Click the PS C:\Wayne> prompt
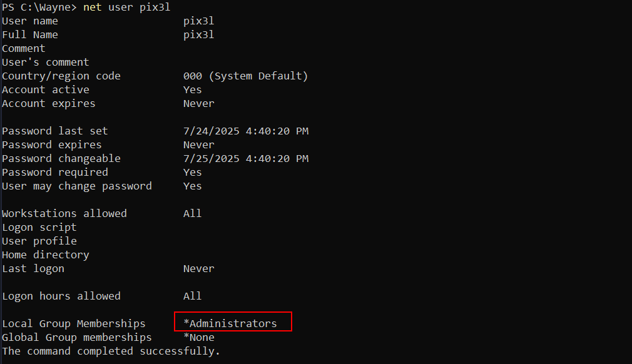 39,8
